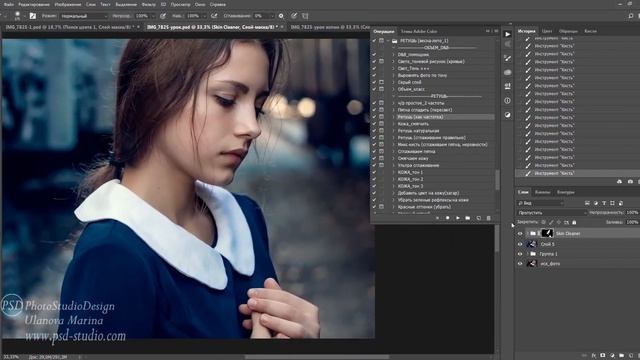Filter layers by type T icon
Screen dimensions: 640x360
pos(604,203)
